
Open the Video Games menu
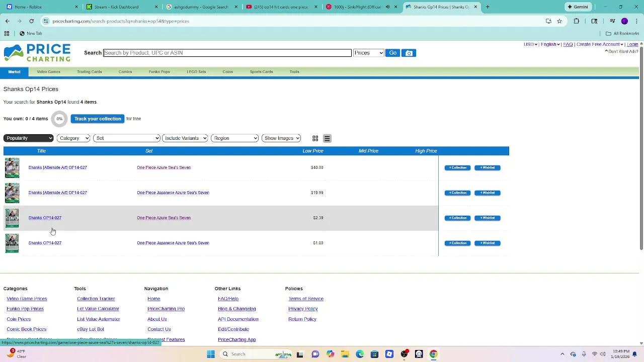pos(48,72)
